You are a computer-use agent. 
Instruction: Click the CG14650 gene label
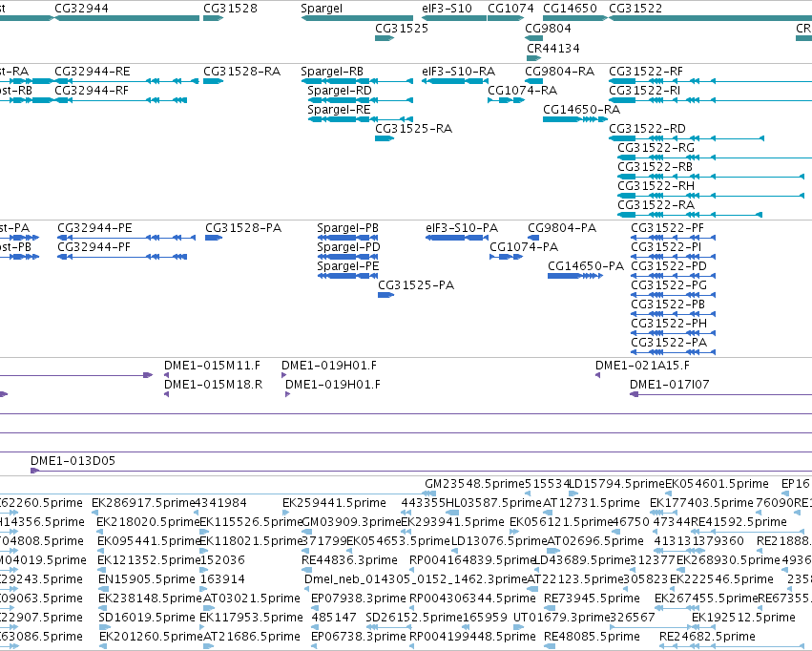570,9
